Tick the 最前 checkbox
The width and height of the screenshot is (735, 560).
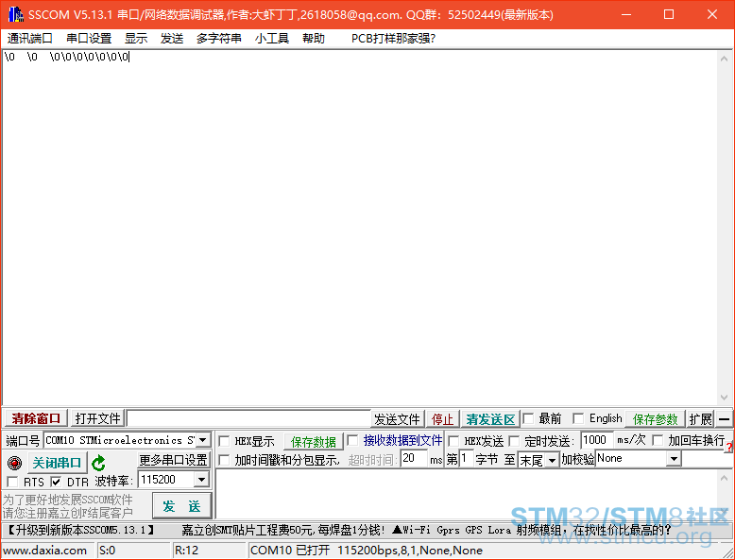pyautogui.click(x=528, y=418)
